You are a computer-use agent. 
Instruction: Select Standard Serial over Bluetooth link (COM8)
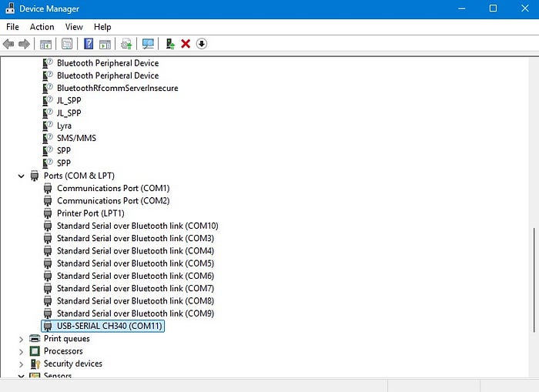click(x=136, y=301)
